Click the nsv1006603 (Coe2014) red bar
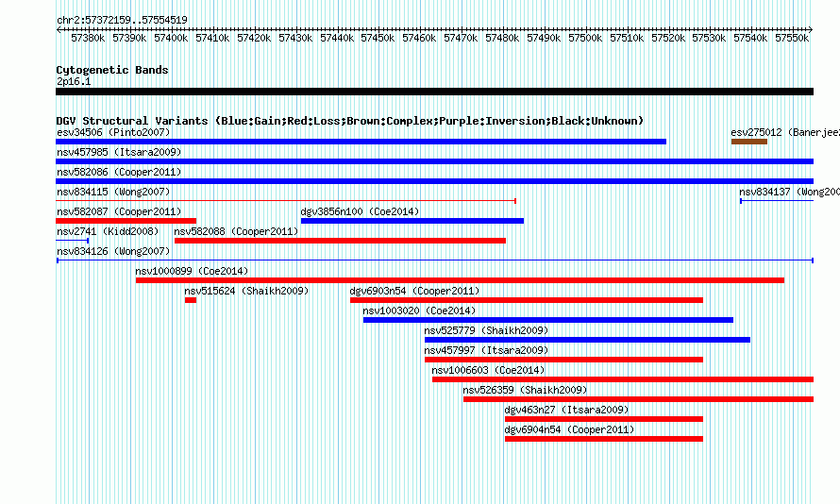This screenshot has width=840, height=504. 623,379
